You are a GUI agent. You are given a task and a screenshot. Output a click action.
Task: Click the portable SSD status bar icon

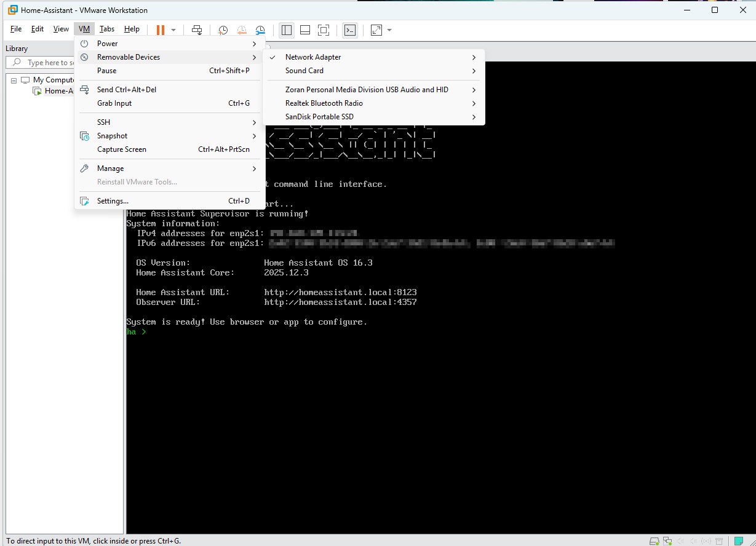click(x=719, y=541)
